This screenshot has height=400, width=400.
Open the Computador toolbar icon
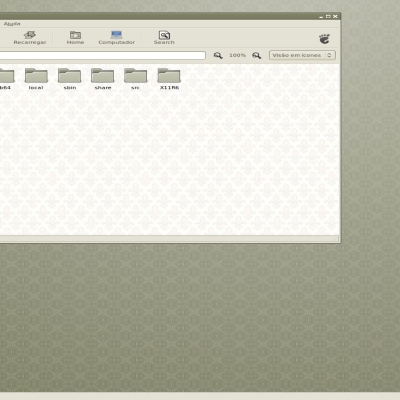116,35
